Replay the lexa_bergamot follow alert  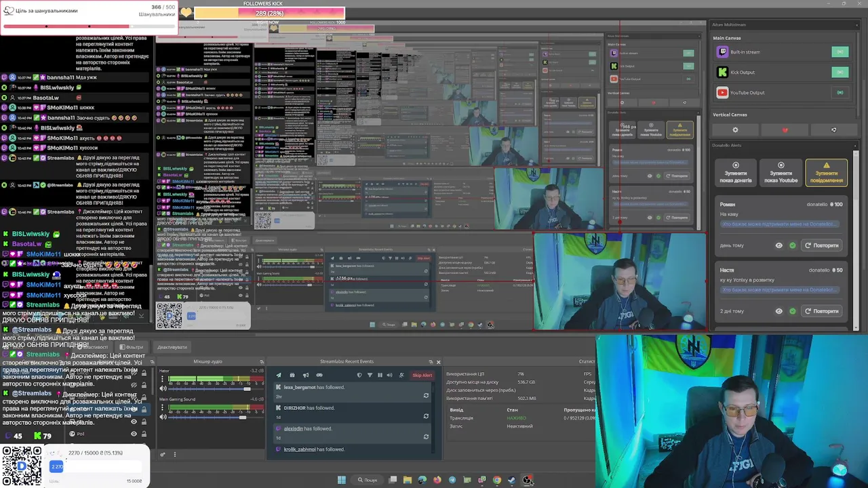(x=426, y=396)
